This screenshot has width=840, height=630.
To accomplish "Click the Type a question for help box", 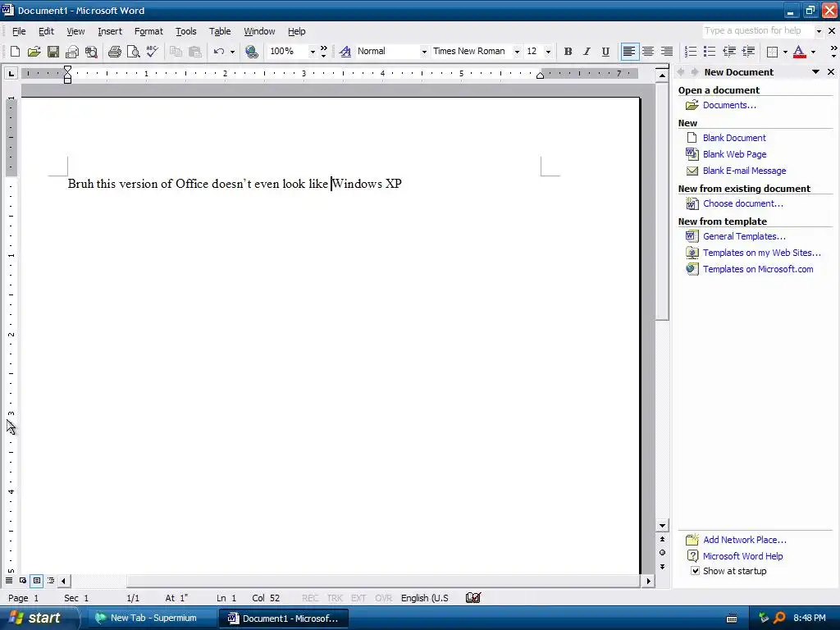I will (757, 30).
